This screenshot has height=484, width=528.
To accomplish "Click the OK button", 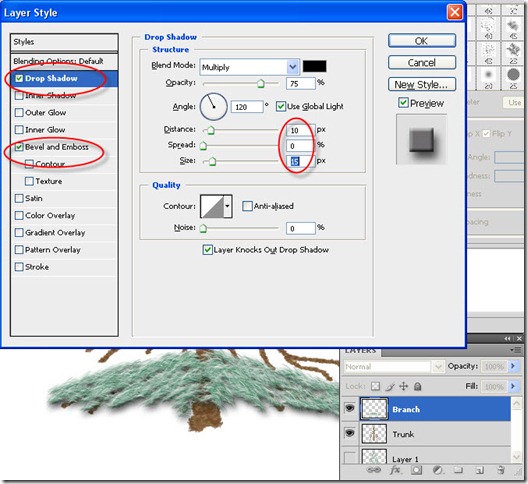I will coord(422,41).
